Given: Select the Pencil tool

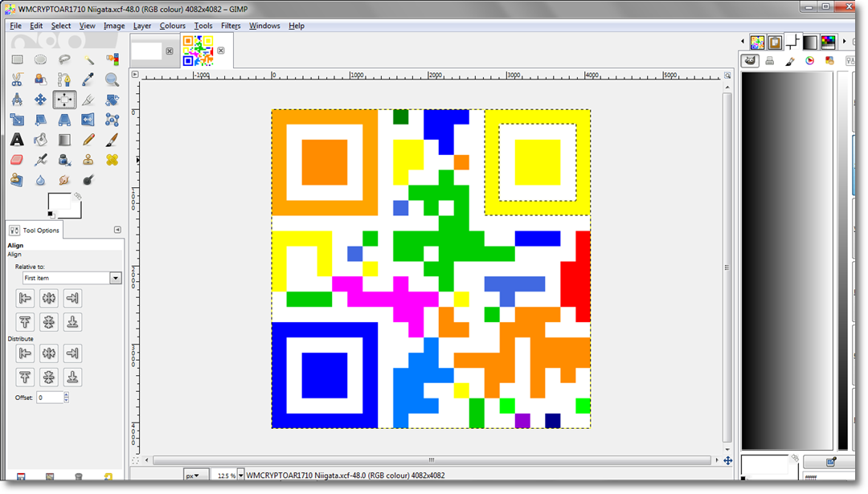Looking at the screenshot, I should (x=88, y=140).
